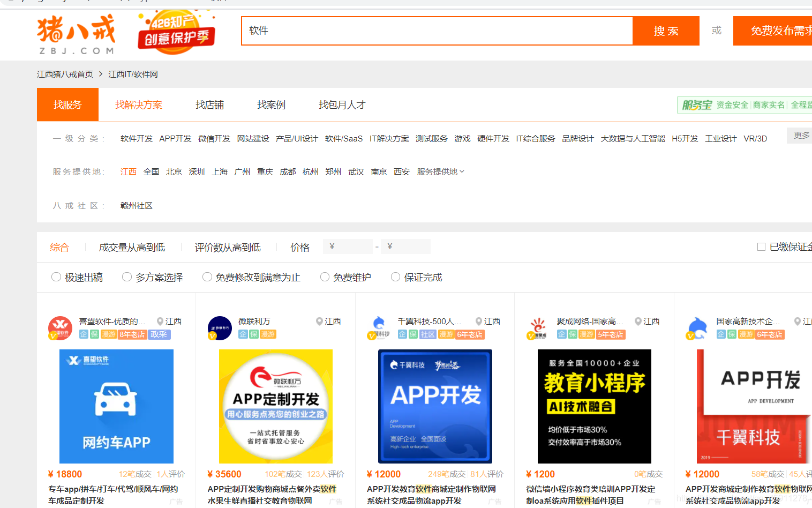Open the 426 知产创意保护季 promo badge
Screen dimensions: 812x508
pyautogui.click(x=176, y=32)
